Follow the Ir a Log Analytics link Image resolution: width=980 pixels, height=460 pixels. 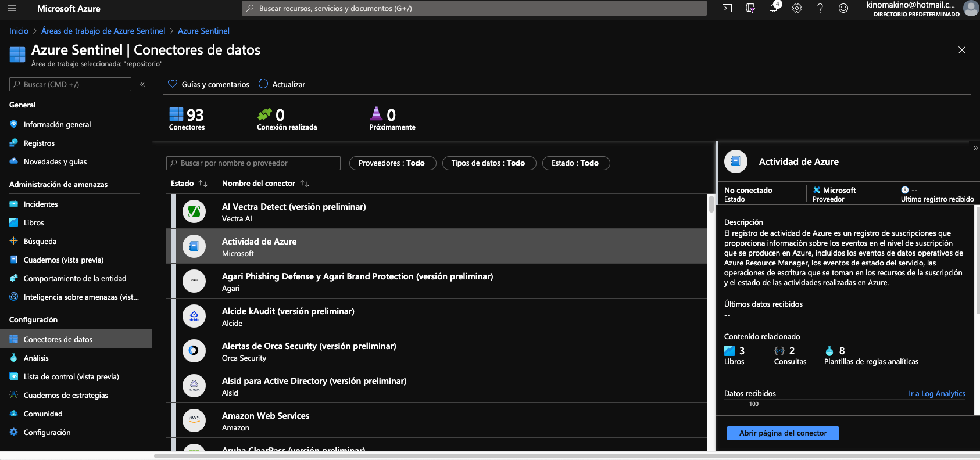click(936, 394)
